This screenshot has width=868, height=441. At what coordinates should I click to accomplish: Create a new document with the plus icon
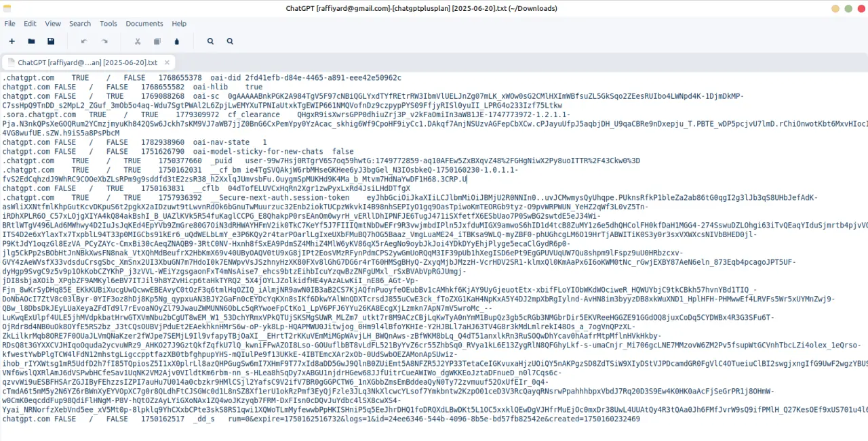coord(12,41)
